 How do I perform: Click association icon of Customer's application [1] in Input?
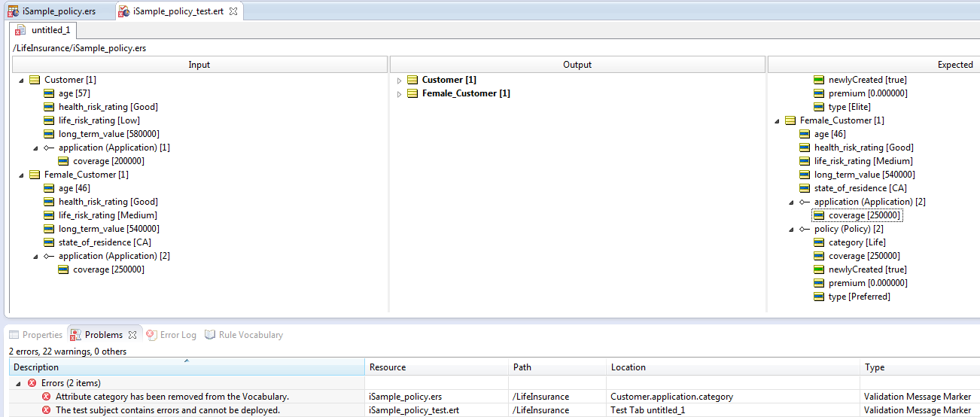click(x=49, y=148)
